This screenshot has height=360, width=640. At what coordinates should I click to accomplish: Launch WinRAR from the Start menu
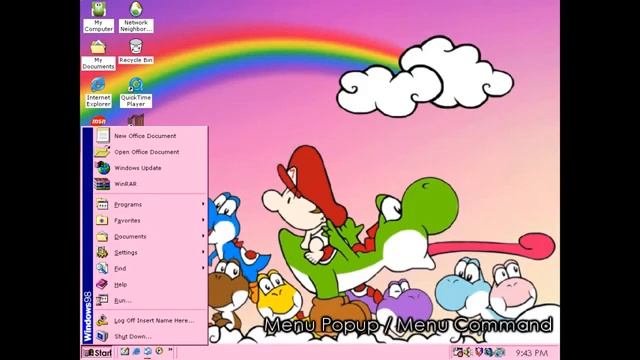[x=151, y=184]
